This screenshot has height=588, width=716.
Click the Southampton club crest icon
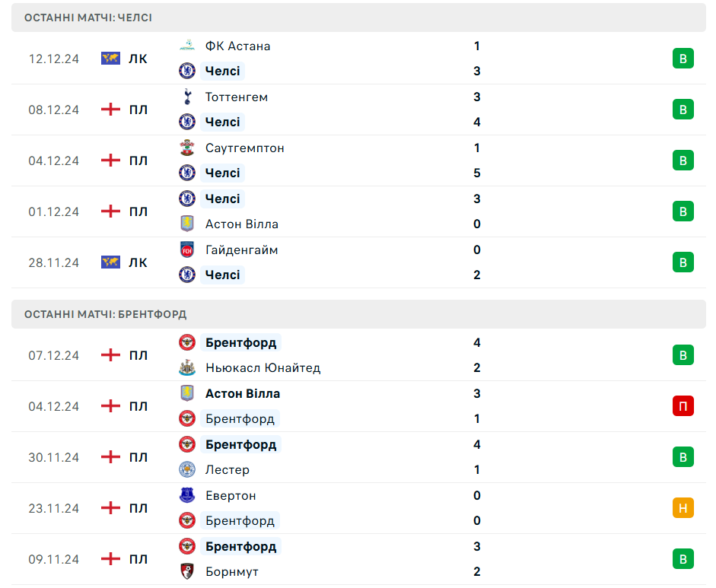point(187,148)
